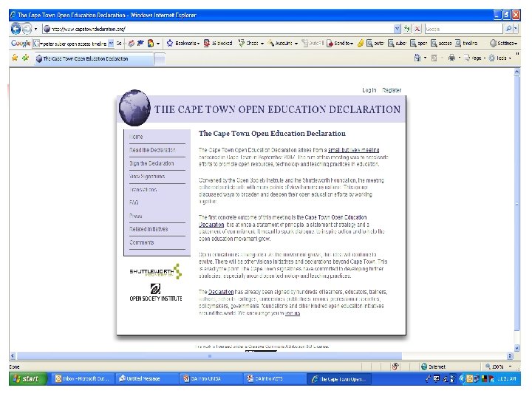Switch to OA Intro WITS taskbar item
Image resolution: width=532 pixels, height=399 pixels.
click(x=273, y=378)
